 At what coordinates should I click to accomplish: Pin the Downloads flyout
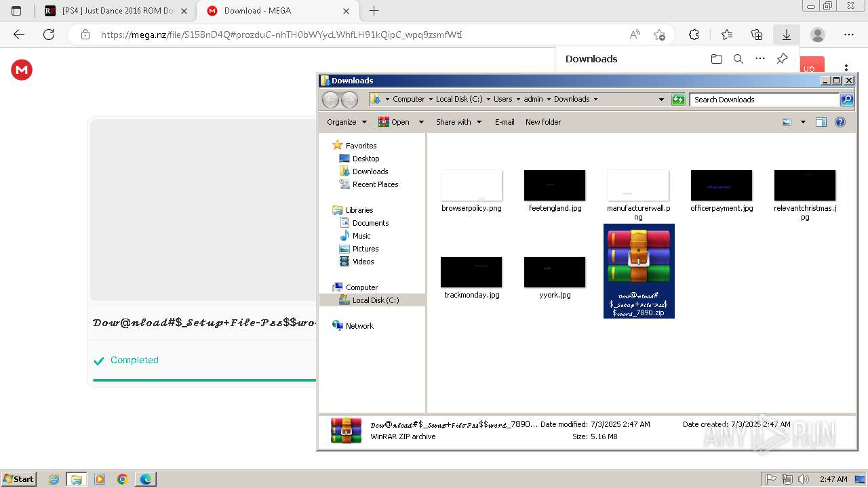coord(782,59)
